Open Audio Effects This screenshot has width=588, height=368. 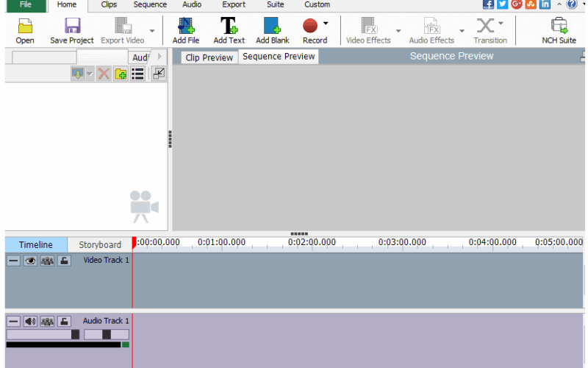(x=431, y=31)
